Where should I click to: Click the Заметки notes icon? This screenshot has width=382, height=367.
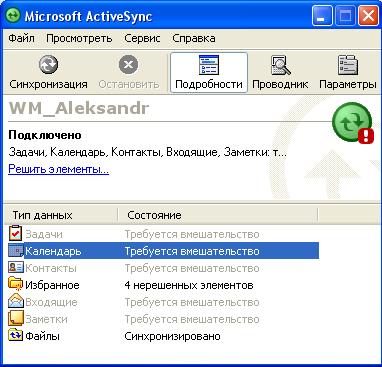coord(16,319)
